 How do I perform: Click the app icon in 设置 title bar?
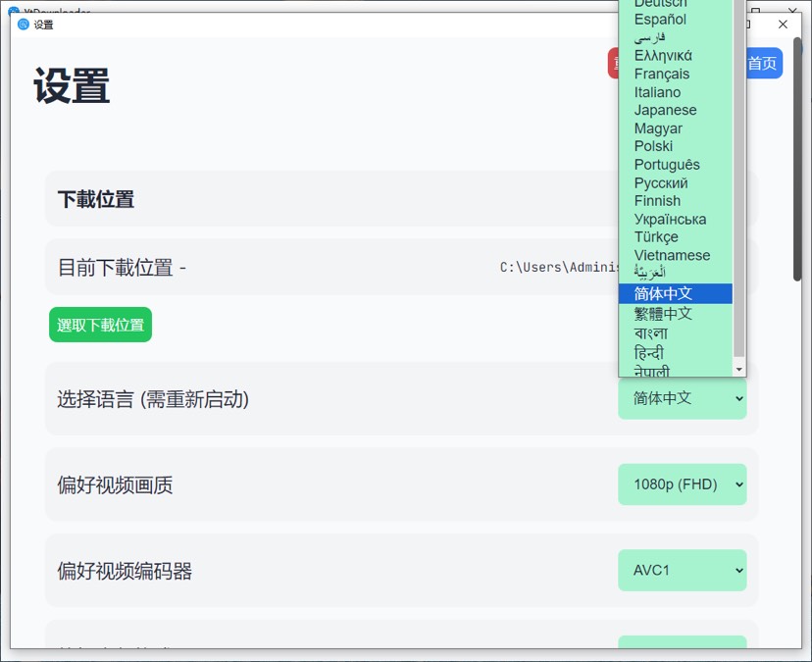[x=24, y=25]
